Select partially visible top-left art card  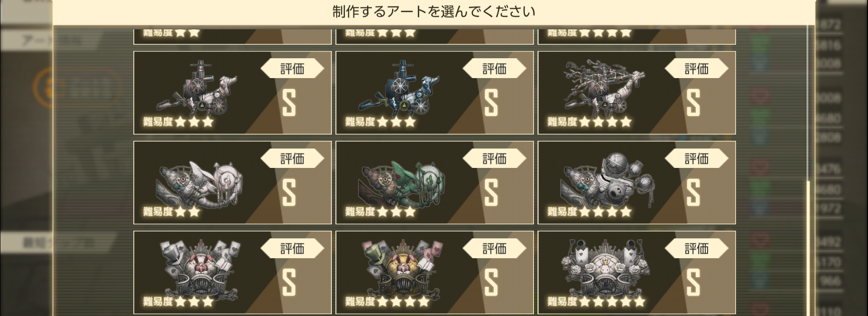click(232, 37)
